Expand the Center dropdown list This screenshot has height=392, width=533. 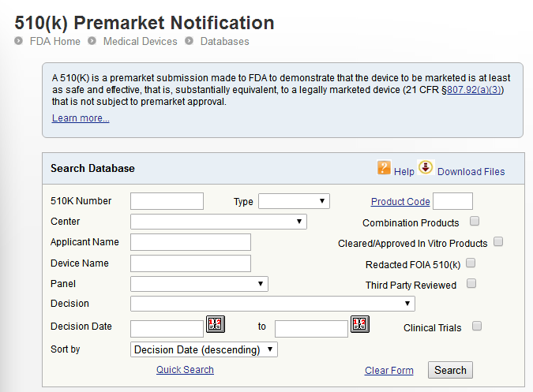click(219, 222)
